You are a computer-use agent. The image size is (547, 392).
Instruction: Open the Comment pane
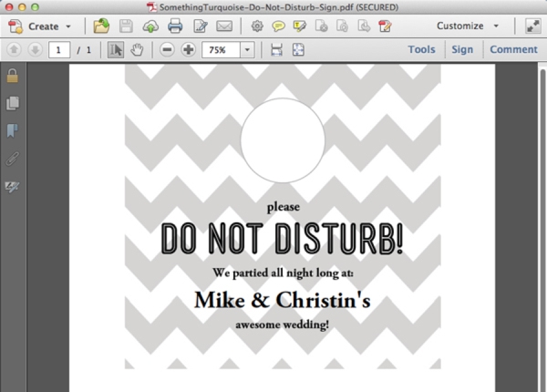(513, 49)
